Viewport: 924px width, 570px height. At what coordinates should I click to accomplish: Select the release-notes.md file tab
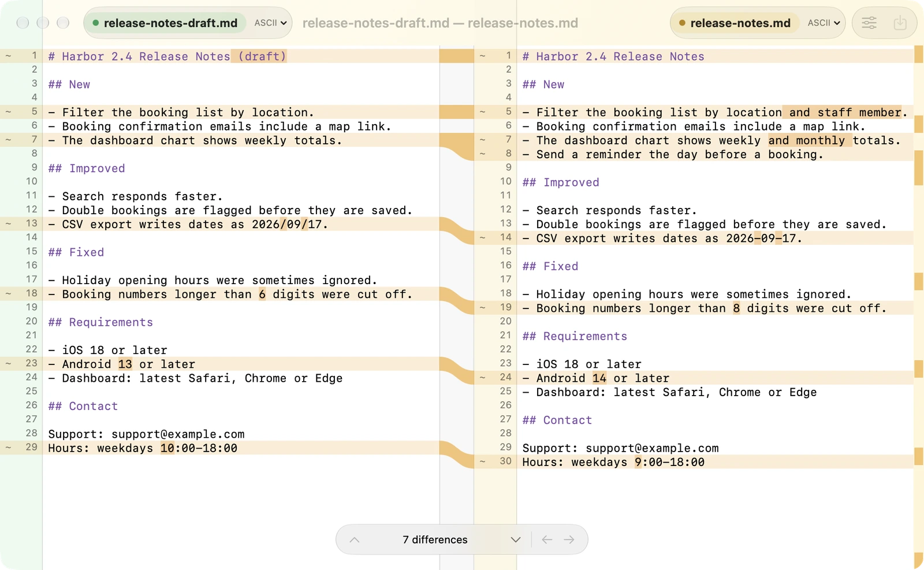tap(734, 23)
